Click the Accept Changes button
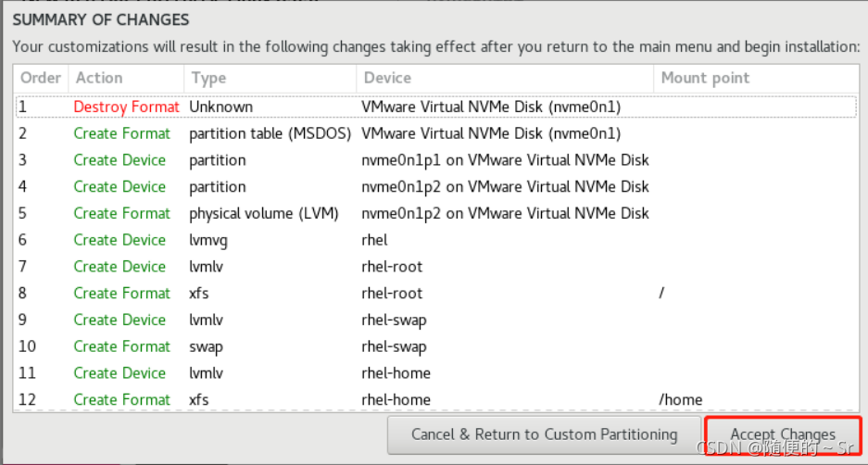The width and height of the screenshot is (868, 465). point(783,434)
